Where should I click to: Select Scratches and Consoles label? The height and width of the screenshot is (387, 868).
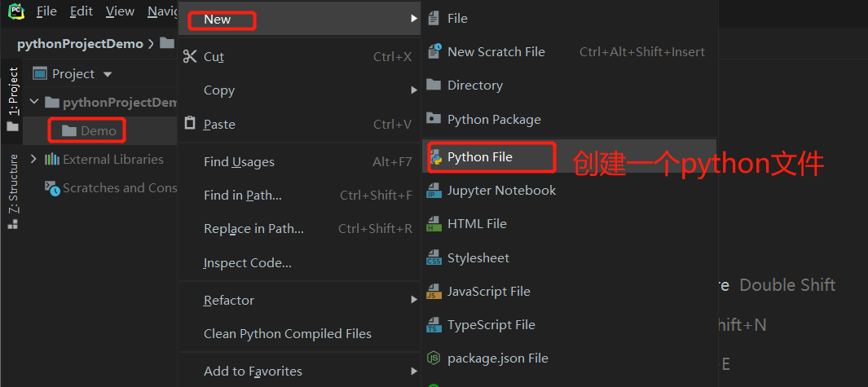pyautogui.click(x=120, y=188)
